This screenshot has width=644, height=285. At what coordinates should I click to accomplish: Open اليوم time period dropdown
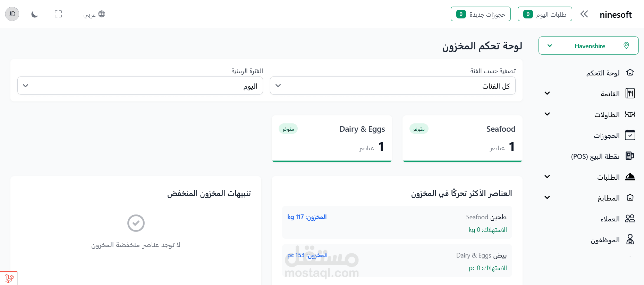coord(140,86)
